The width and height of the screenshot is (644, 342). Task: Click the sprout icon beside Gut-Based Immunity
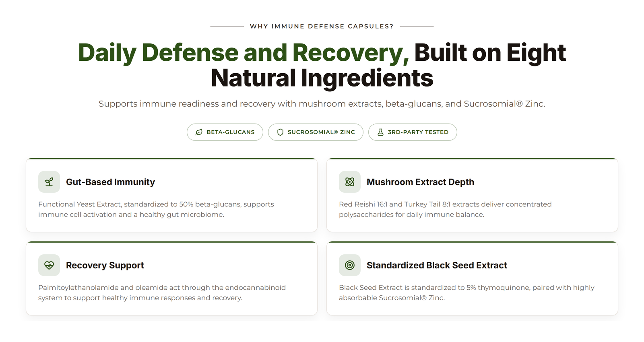point(49,182)
